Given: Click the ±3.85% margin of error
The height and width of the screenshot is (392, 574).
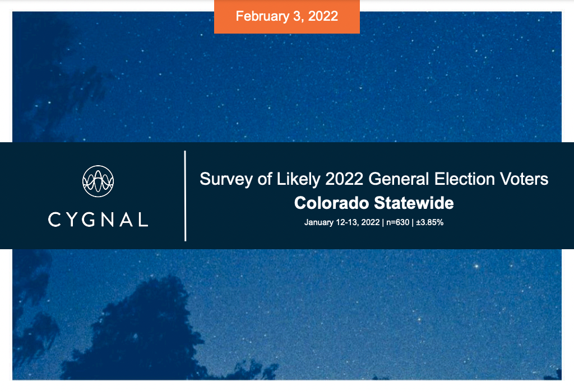Looking at the screenshot, I should 429,222.
